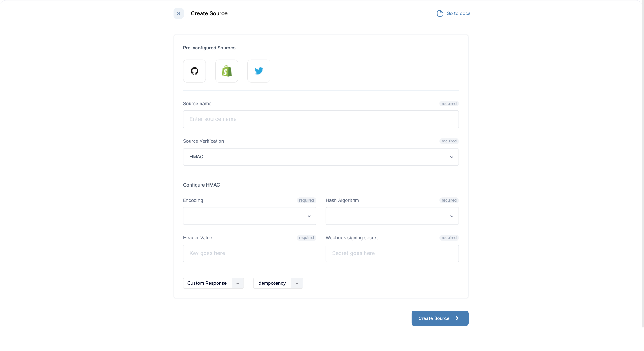644x351 pixels.
Task: Focus the Source name input
Action: click(x=321, y=119)
